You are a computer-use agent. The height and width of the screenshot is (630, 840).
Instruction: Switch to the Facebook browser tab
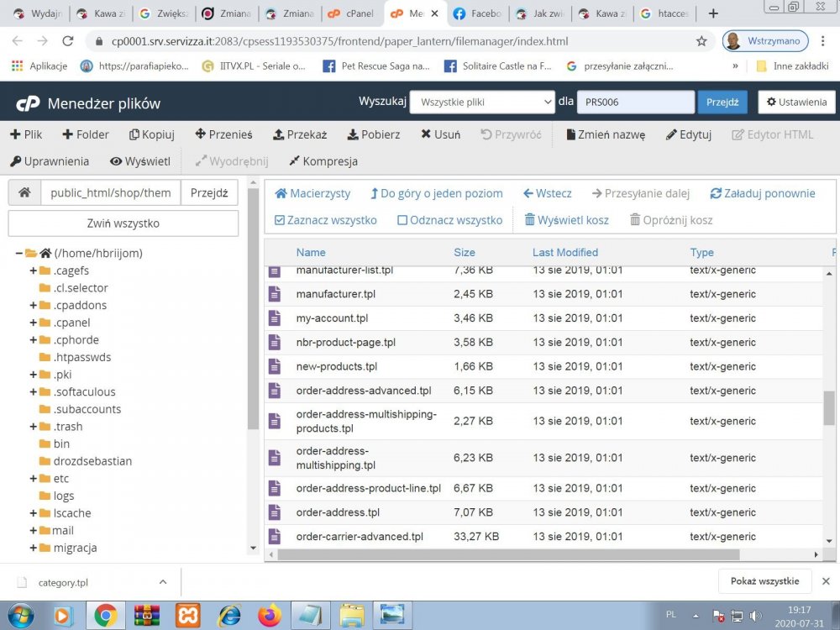point(479,13)
